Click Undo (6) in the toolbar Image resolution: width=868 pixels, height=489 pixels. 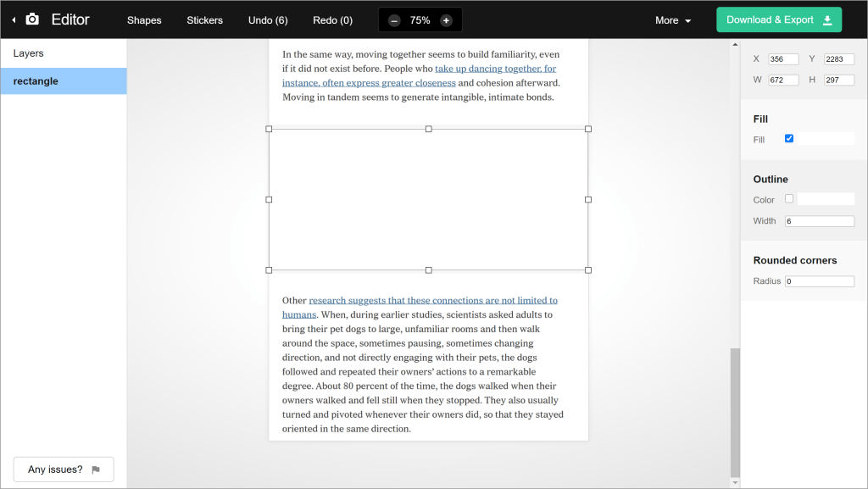point(268,20)
